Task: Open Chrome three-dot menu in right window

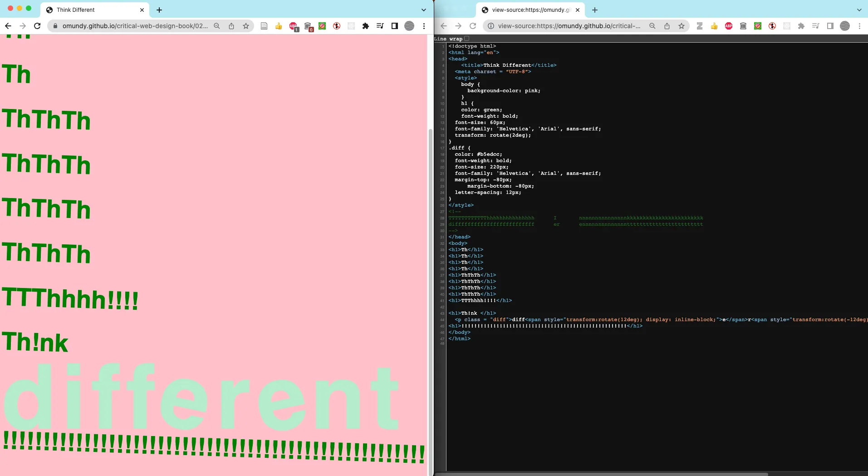Action: point(859,26)
